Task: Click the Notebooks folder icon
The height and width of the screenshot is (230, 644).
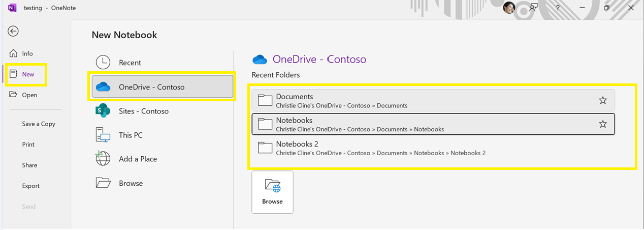Action: [265, 124]
